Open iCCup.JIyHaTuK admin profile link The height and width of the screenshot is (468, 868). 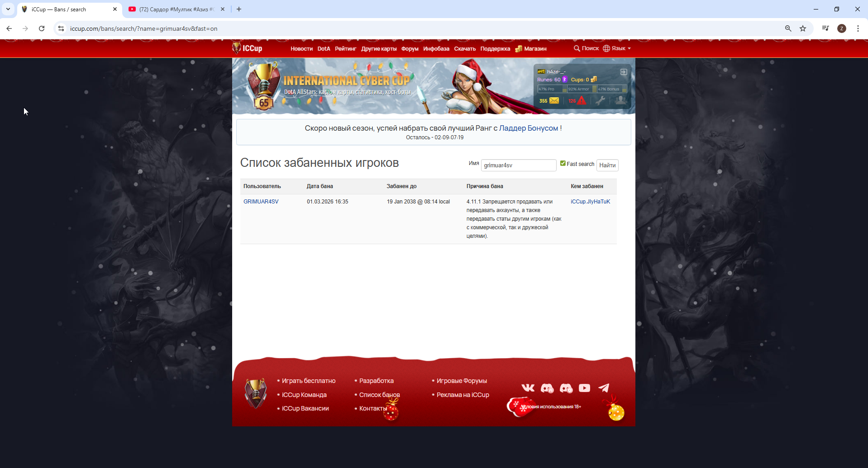coord(591,202)
